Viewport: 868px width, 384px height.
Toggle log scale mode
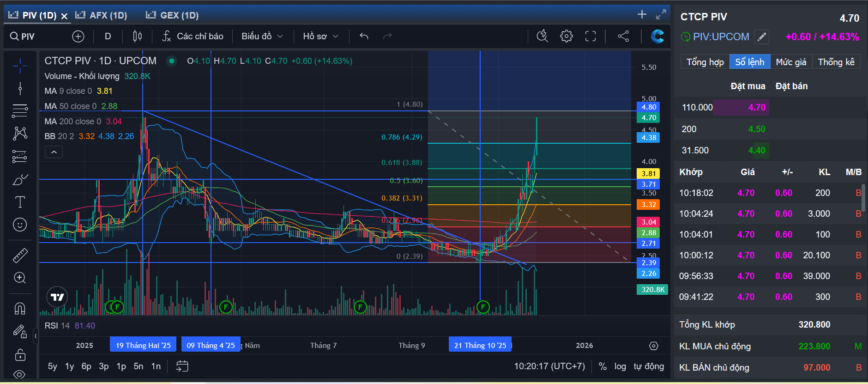click(620, 366)
